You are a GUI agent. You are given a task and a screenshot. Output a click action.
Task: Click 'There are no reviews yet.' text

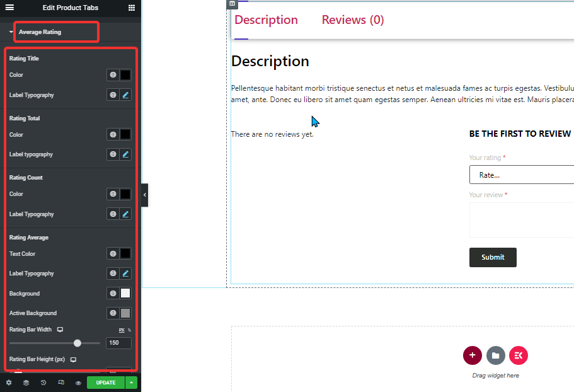pos(272,134)
